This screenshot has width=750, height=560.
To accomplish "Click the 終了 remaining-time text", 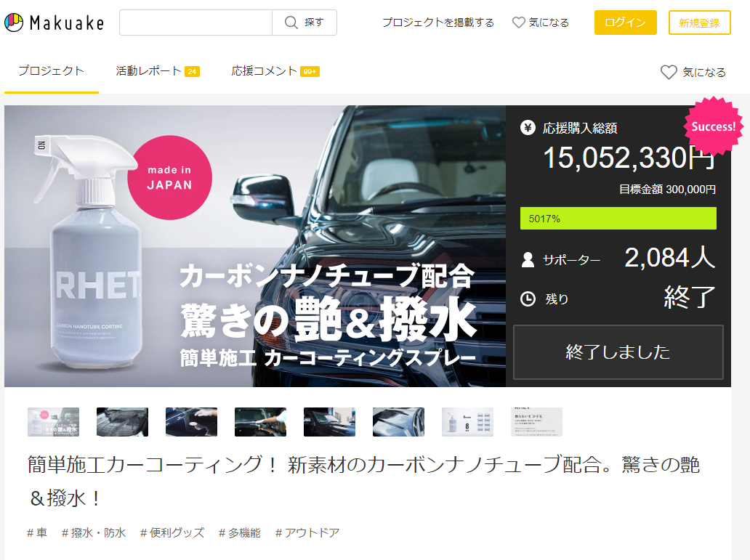I will (689, 297).
